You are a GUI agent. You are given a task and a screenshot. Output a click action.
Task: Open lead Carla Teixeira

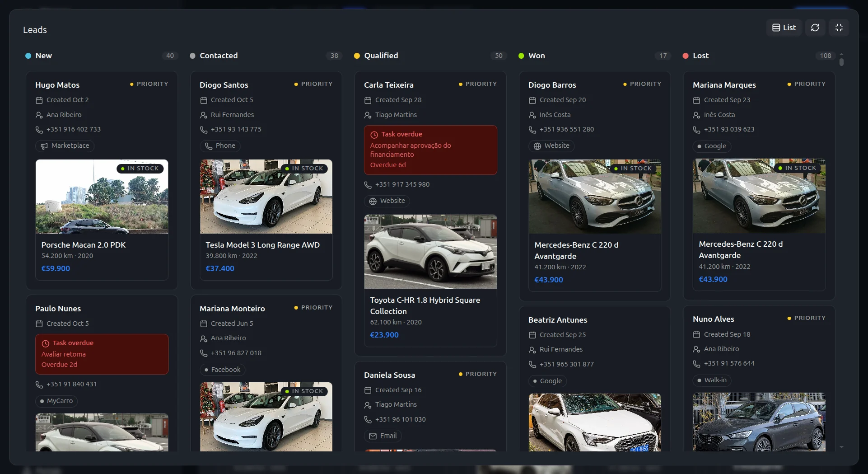389,85
